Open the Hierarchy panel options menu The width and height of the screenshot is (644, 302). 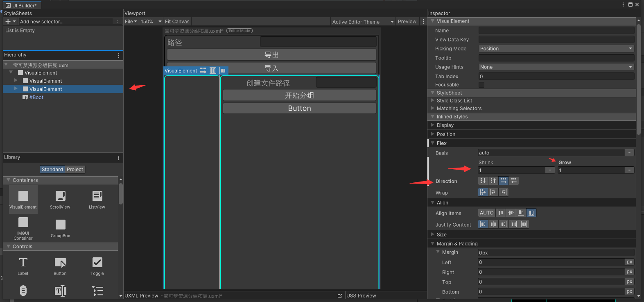[119, 55]
